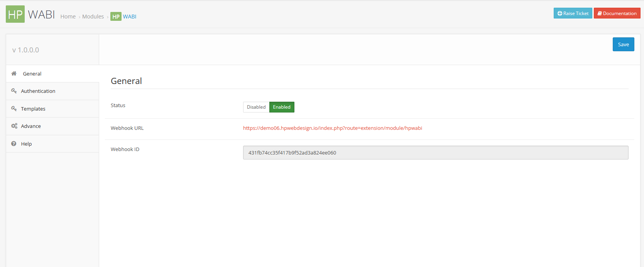Click the HP WABI logo in header
644x267 pixels.
click(x=30, y=14)
